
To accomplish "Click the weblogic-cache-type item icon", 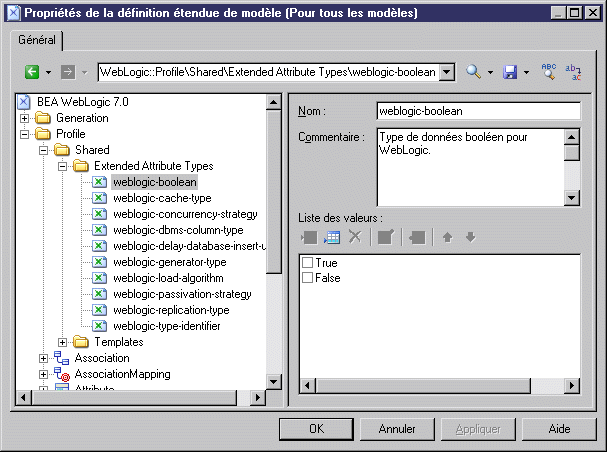I will [99, 198].
